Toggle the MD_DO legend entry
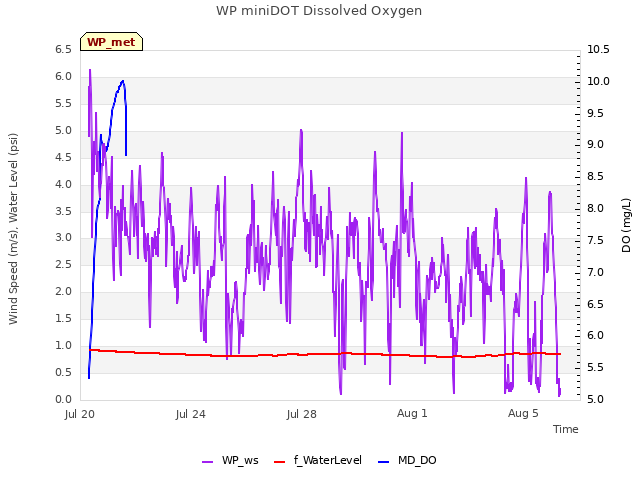640x480 pixels. (407, 461)
